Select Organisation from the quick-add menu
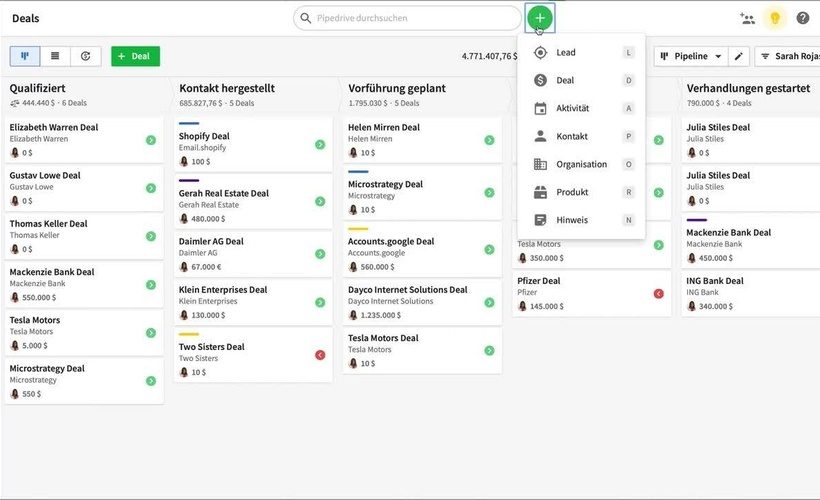820x500 pixels. [581, 164]
